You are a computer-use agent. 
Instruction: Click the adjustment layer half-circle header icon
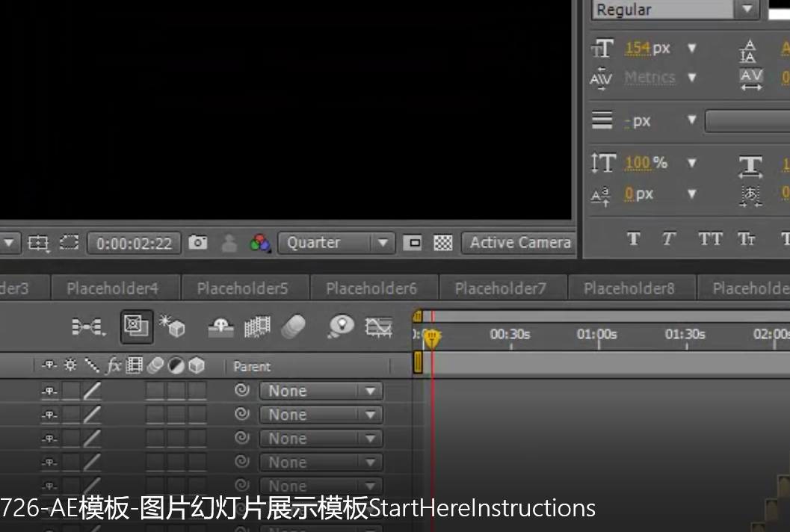click(x=176, y=365)
